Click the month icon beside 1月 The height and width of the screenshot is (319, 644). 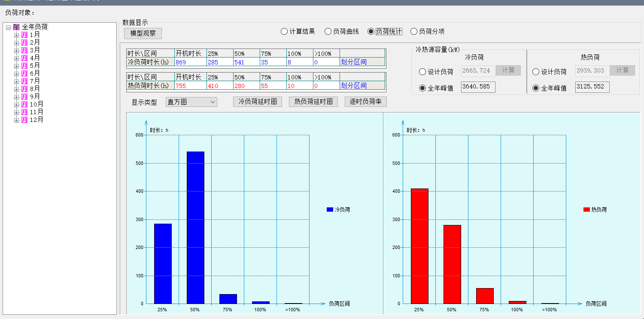24,35
